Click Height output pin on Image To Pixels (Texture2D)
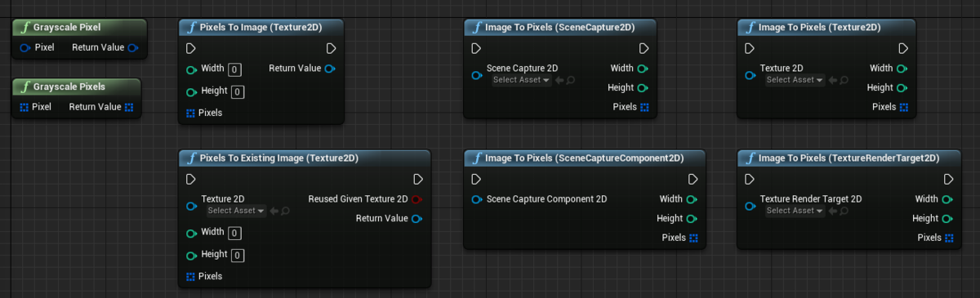 902,88
